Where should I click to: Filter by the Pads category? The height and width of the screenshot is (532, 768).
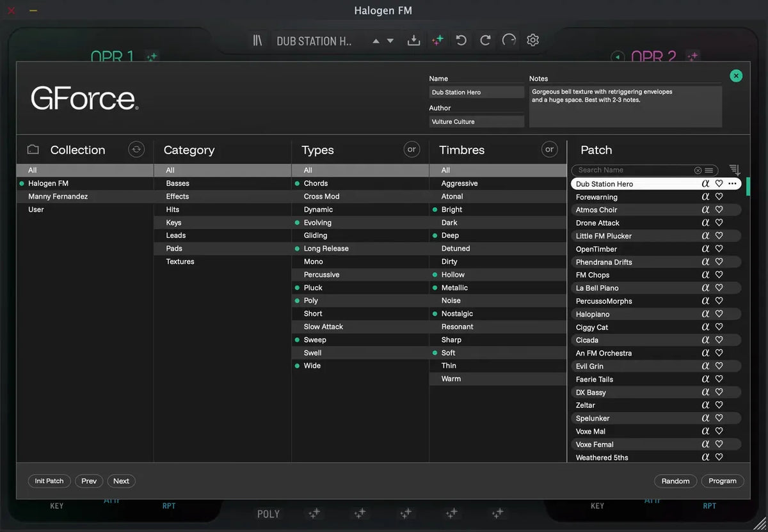[x=223, y=249]
